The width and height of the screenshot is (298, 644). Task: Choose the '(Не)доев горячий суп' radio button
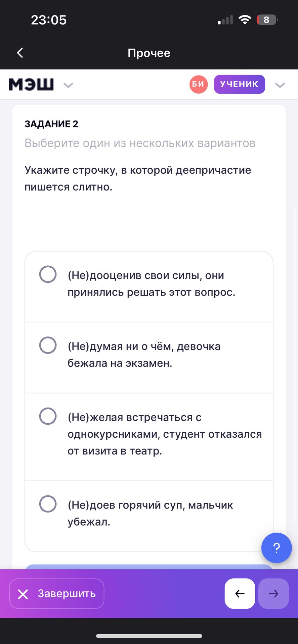(48, 504)
